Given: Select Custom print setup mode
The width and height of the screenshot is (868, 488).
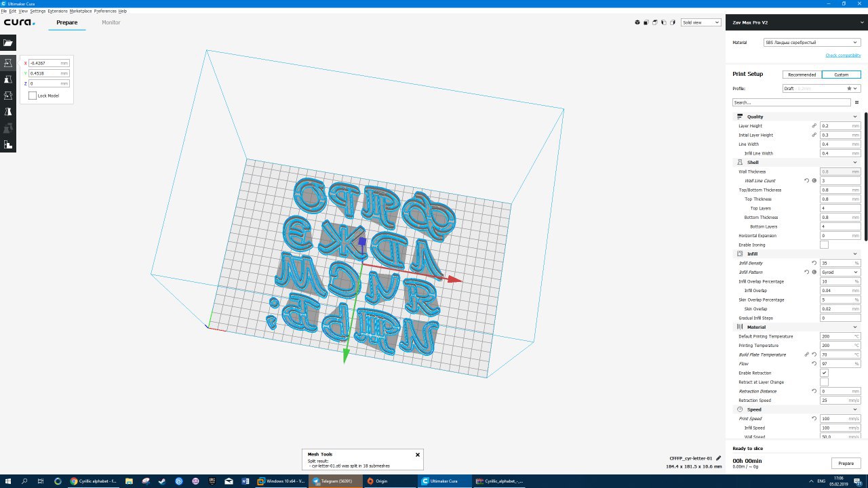Looking at the screenshot, I should (x=841, y=75).
